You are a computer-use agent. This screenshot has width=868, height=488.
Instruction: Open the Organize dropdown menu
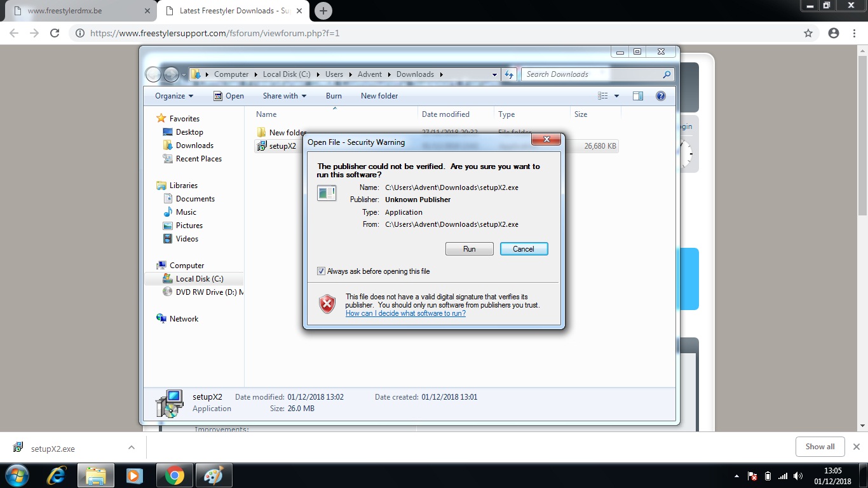(173, 96)
